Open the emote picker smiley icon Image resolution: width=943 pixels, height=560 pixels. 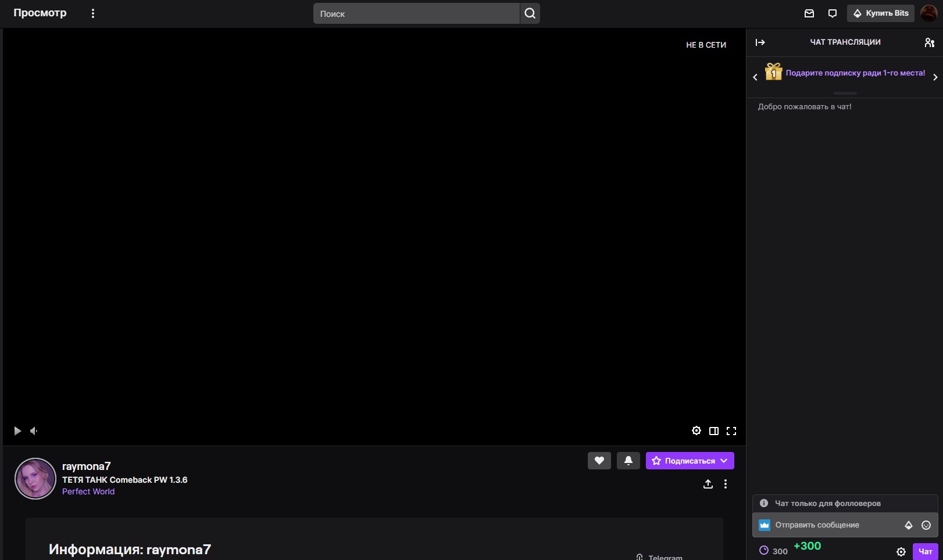point(926,525)
